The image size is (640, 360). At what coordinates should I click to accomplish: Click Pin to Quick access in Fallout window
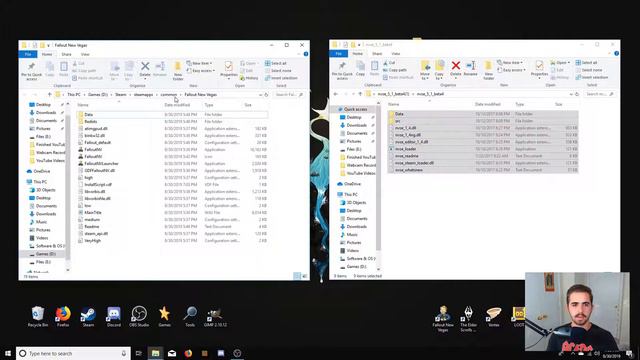pyautogui.click(x=31, y=71)
